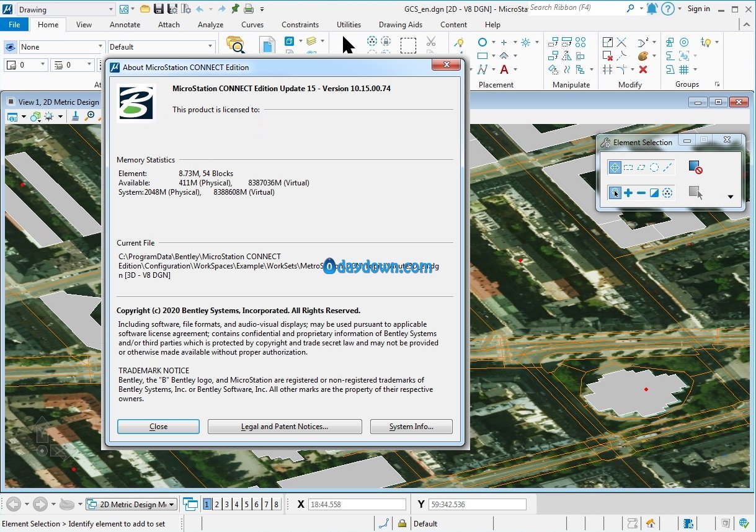Viewport: 756px width, 532px height.
Task: Switch to the View ribbon tab
Action: pyautogui.click(x=84, y=25)
